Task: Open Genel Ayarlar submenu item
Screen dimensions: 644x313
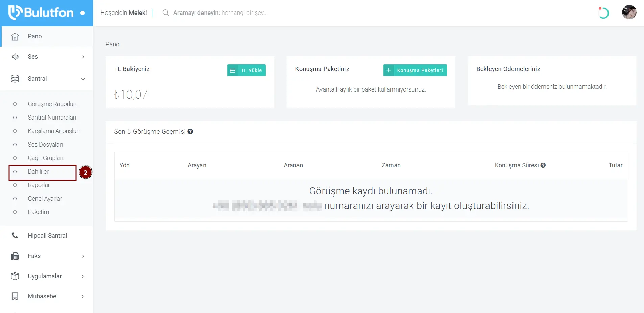Action: pos(45,199)
